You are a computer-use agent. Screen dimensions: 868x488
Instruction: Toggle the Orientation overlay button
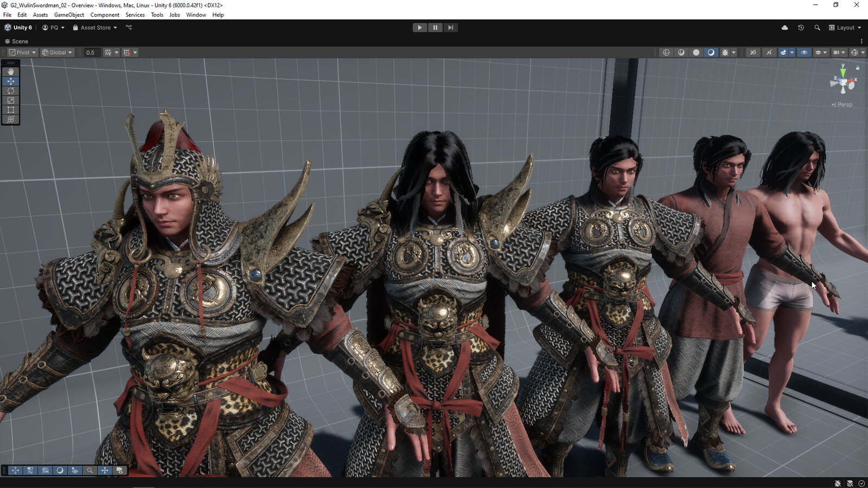105,471
